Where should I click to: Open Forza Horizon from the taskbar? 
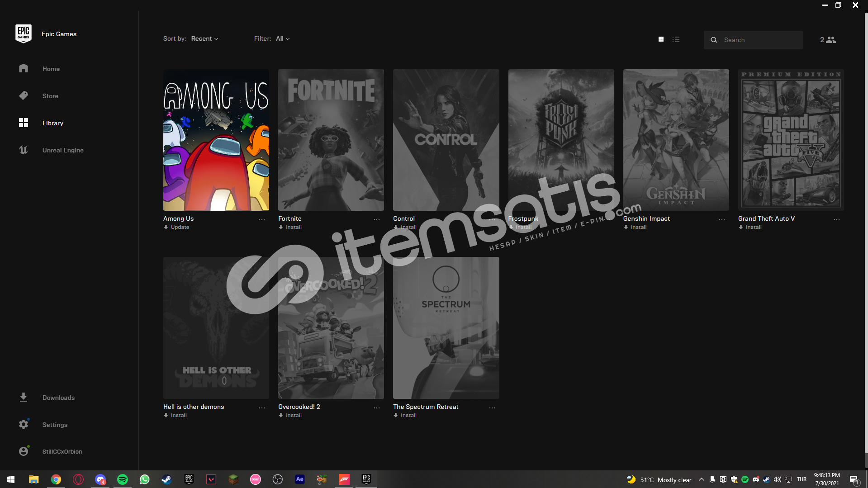pyautogui.click(x=344, y=479)
